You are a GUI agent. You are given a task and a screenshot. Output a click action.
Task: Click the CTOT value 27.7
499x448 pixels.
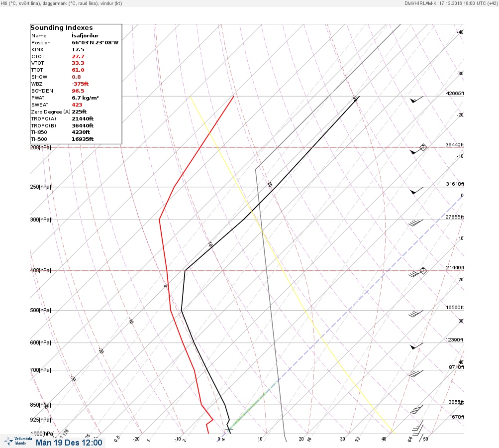click(78, 56)
